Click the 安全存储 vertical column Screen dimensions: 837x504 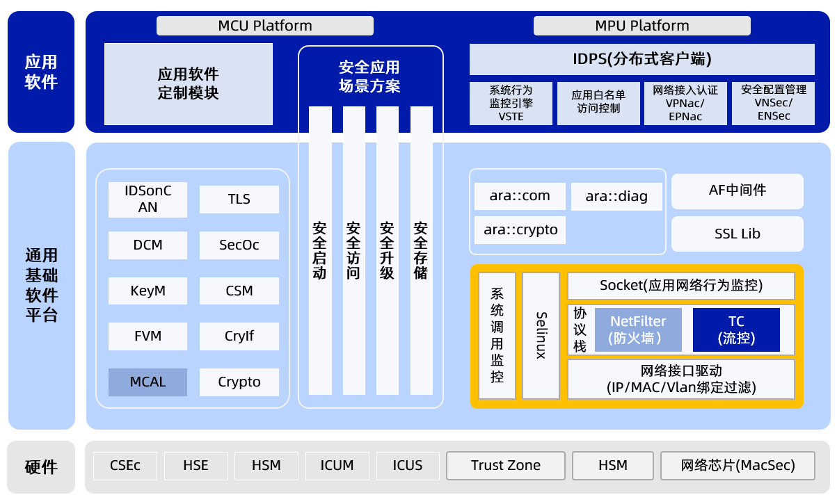(x=421, y=250)
